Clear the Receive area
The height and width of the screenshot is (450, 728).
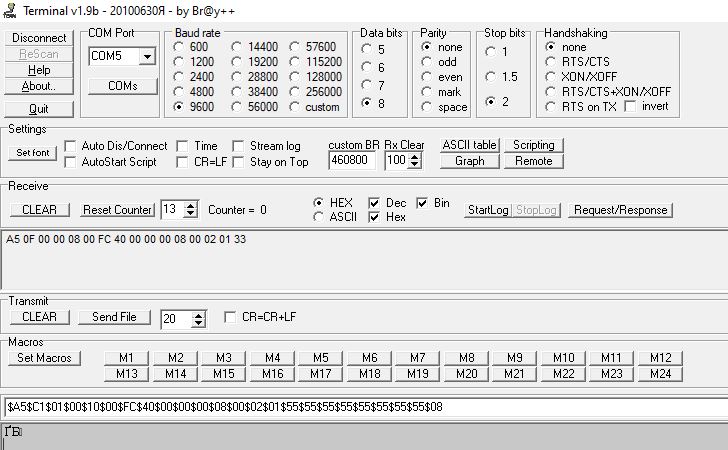39,210
